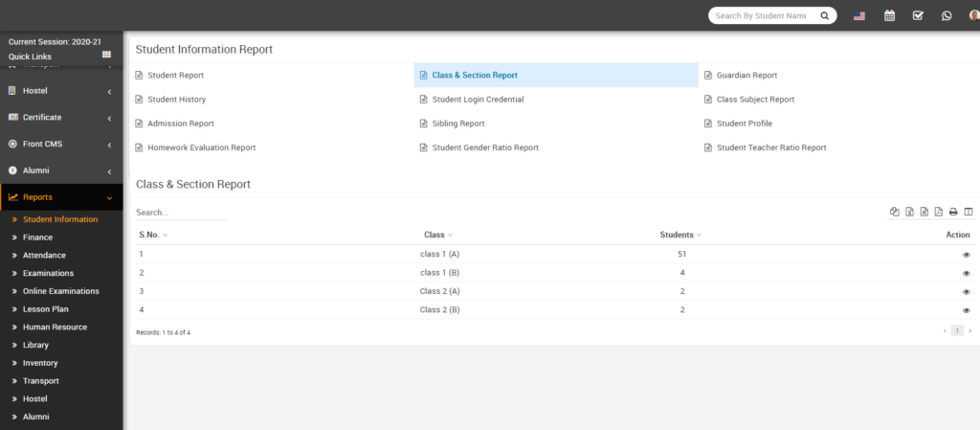Focus the table Search... field

tap(181, 213)
